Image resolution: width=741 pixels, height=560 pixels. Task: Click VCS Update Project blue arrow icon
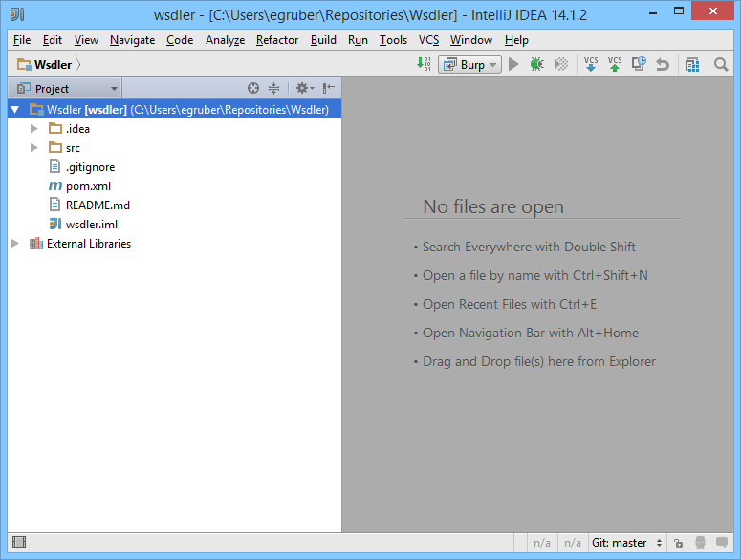[591, 64]
